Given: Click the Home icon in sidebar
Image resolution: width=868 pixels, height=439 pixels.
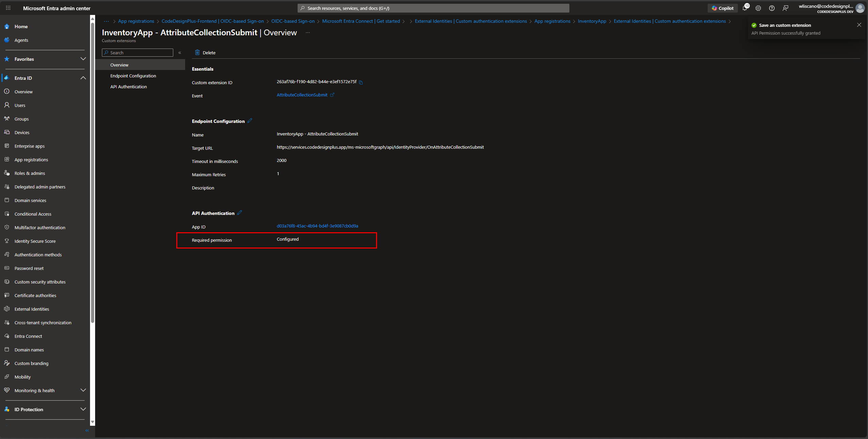Looking at the screenshot, I should click(7, 26).
